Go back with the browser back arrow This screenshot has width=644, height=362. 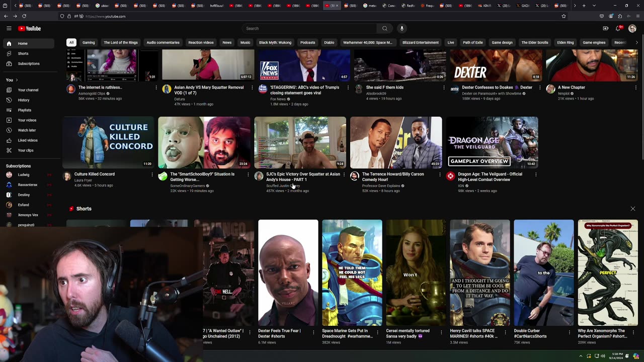tap(6, 16)
